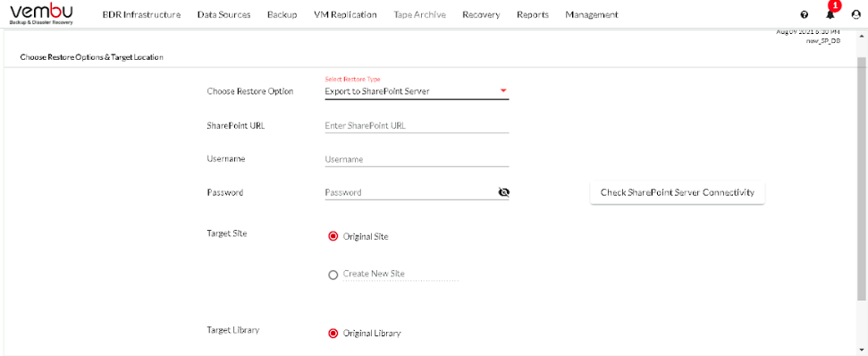Open the user account profile icon

coord(855,15)
